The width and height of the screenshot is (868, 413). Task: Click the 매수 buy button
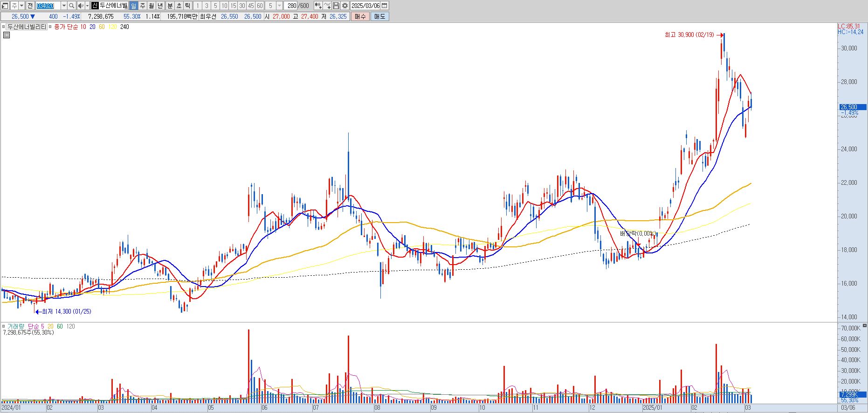360,16
